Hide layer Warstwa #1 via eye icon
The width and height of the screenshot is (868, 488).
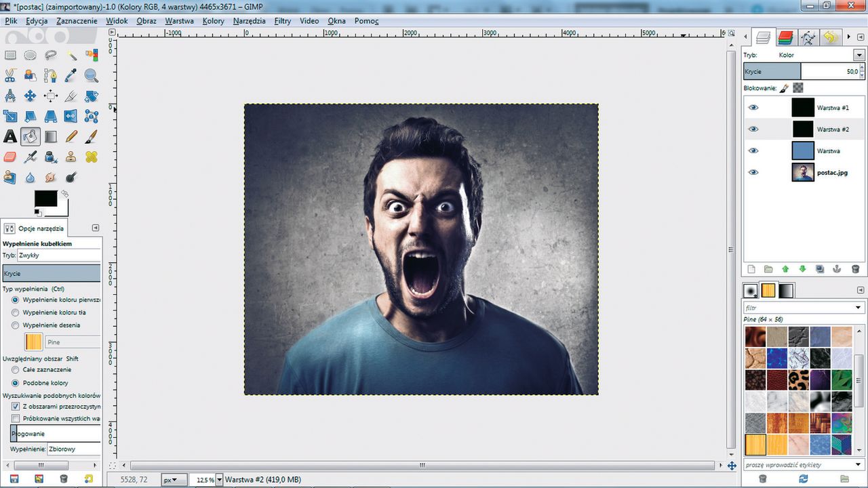[753, 108]
